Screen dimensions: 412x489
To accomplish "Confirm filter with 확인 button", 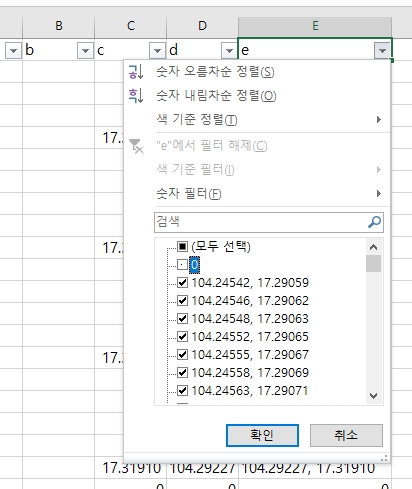I will (x=262, y=435).
